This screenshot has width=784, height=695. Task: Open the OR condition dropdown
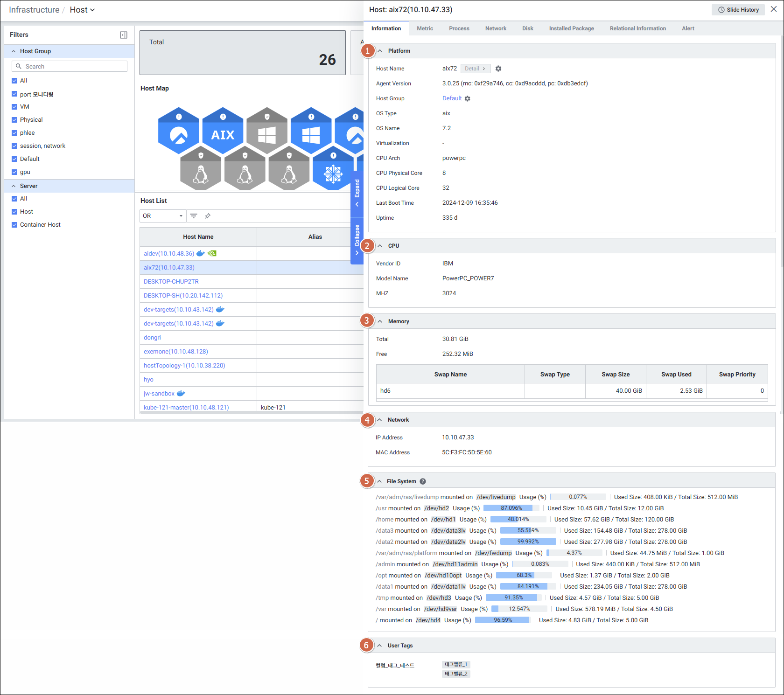click(x=162, y=216)
